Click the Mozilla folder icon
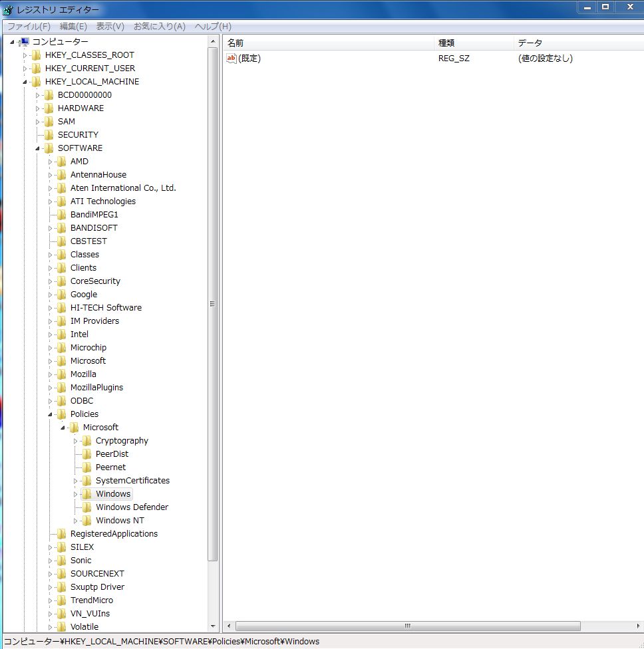 pos(62,374)
